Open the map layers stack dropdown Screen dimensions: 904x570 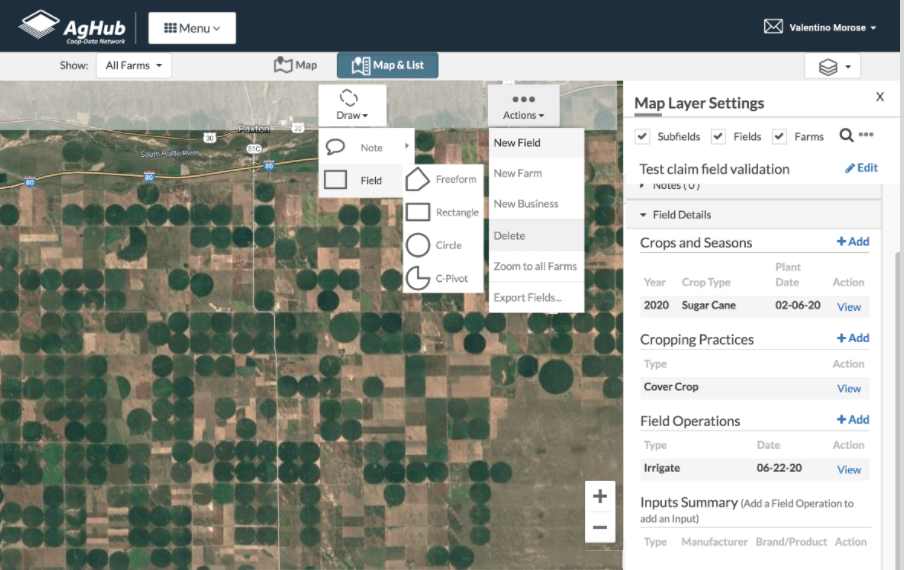click(x=832, y=67)
